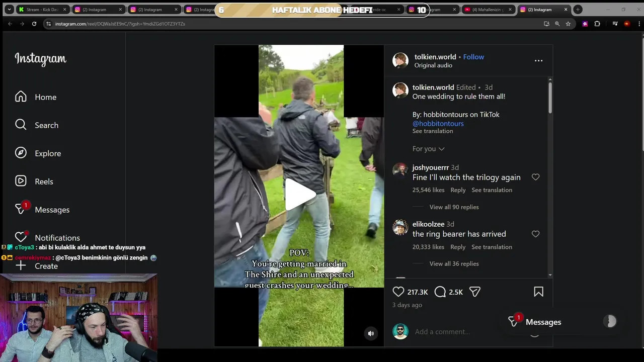
Task: Open Instagram Home from the sidebar
Action: pos(36,97)
